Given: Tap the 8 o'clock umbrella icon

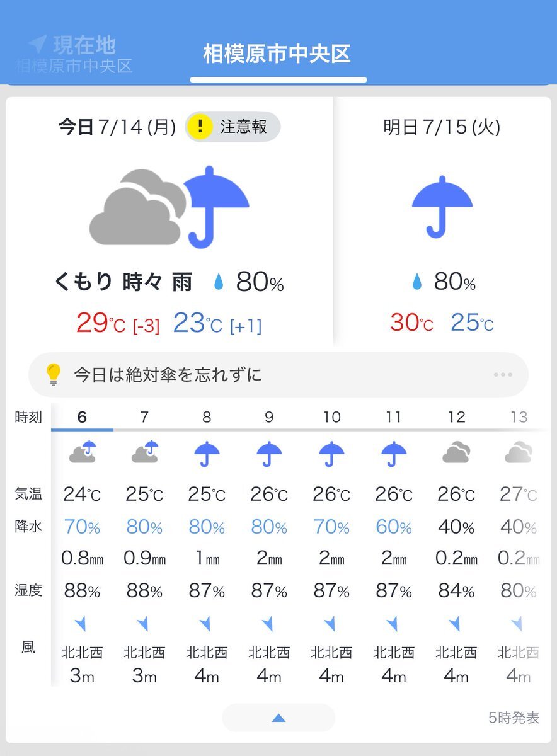Looking at the screenshot, I should pos(207,453).
